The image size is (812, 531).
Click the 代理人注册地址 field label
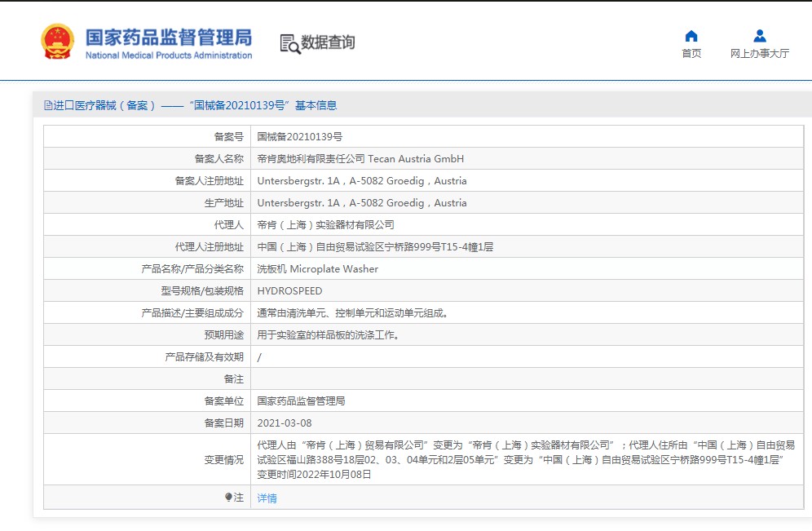[210, 247]
